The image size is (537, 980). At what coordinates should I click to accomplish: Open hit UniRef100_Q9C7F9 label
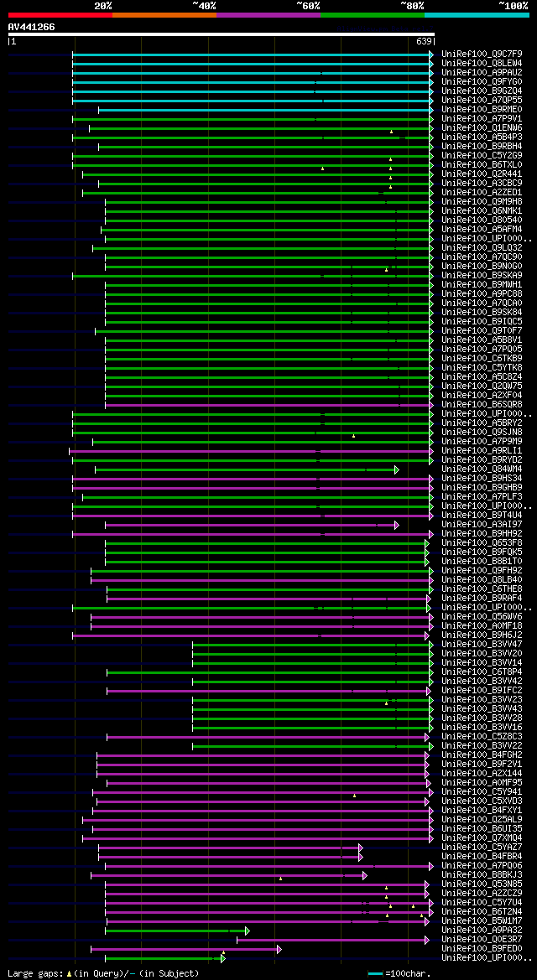tap(482, 54)
